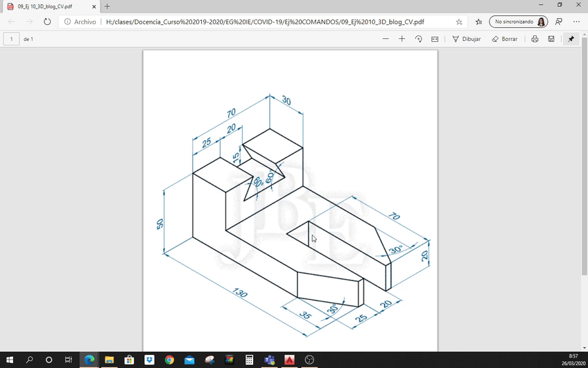This screenshot has height=368, width=588.
Task: Open a new browser tab
Action: pos(107,6)
